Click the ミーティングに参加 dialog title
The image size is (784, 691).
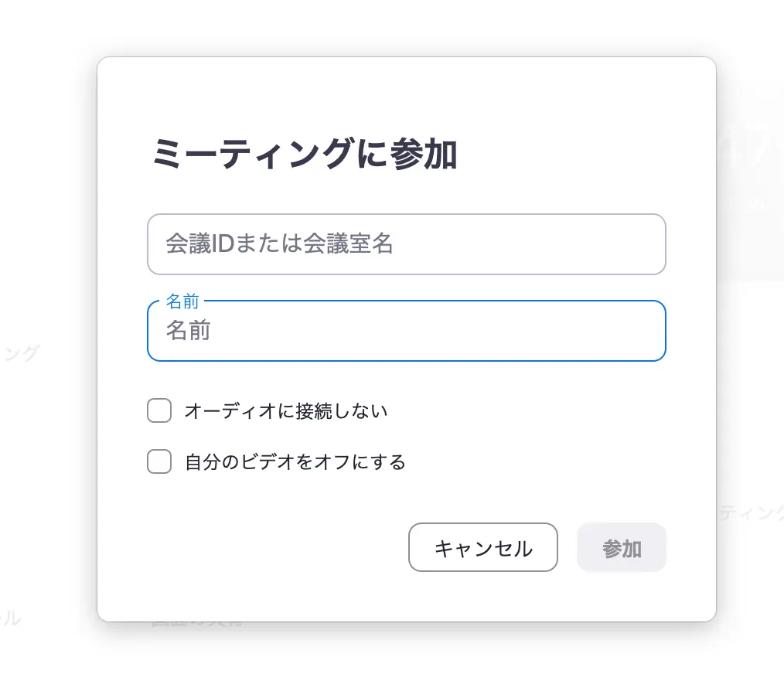coord(305,154)
